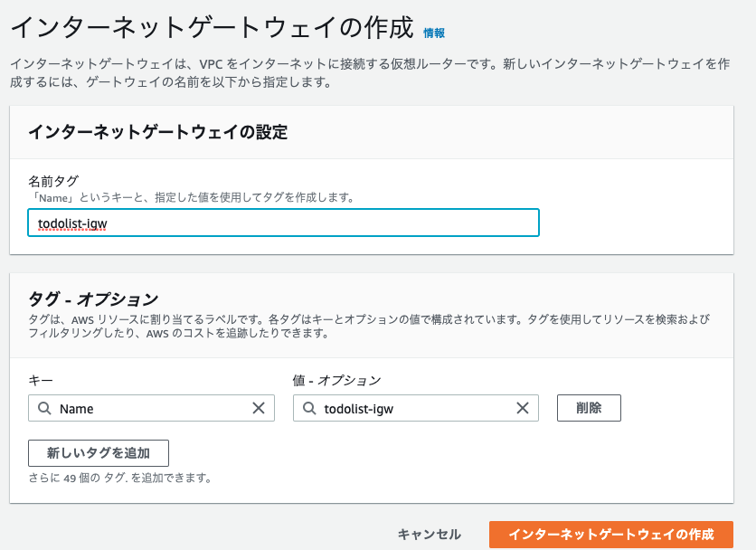Click inside the 値 - オプション field

(x=407, y=408)
